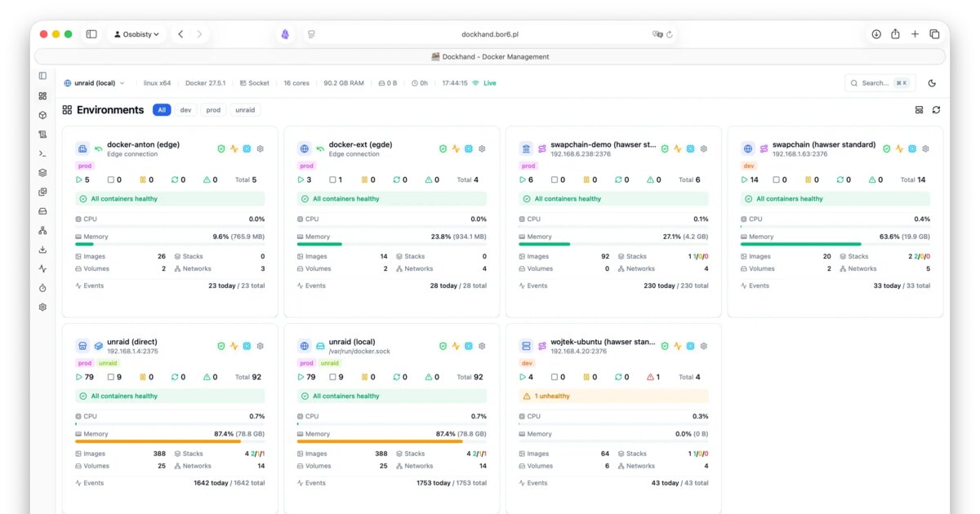The height and width of the screenshot is (514, 980).
Task: Open the Osobisty profile dropdown
Action: pyautogui.click(x=137, y=34)
